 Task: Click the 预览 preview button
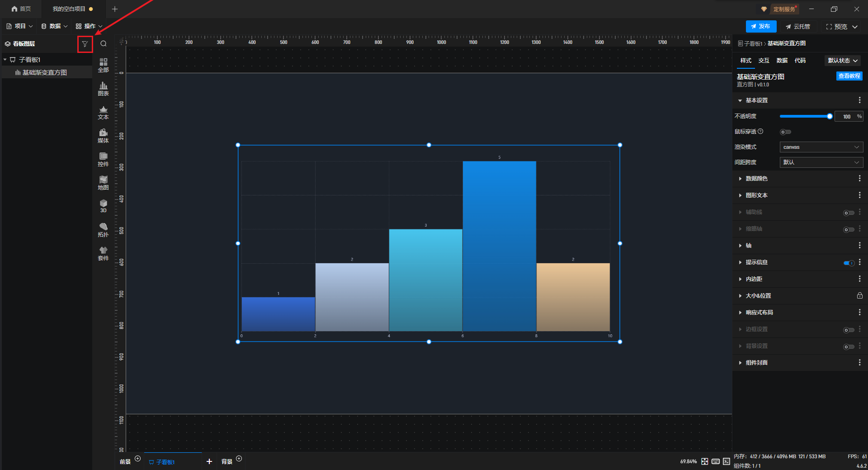(837, 27)
